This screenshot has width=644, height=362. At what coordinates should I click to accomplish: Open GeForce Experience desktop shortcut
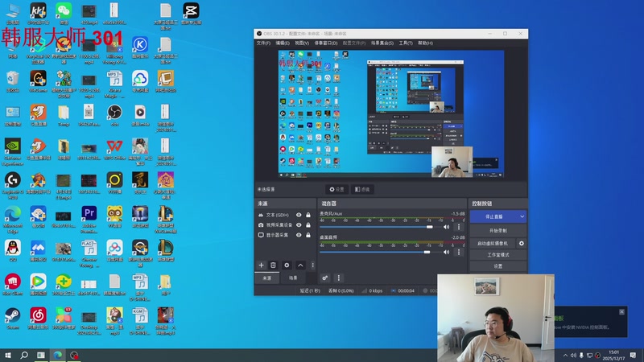pyautogui.click(x=13, y=152)
